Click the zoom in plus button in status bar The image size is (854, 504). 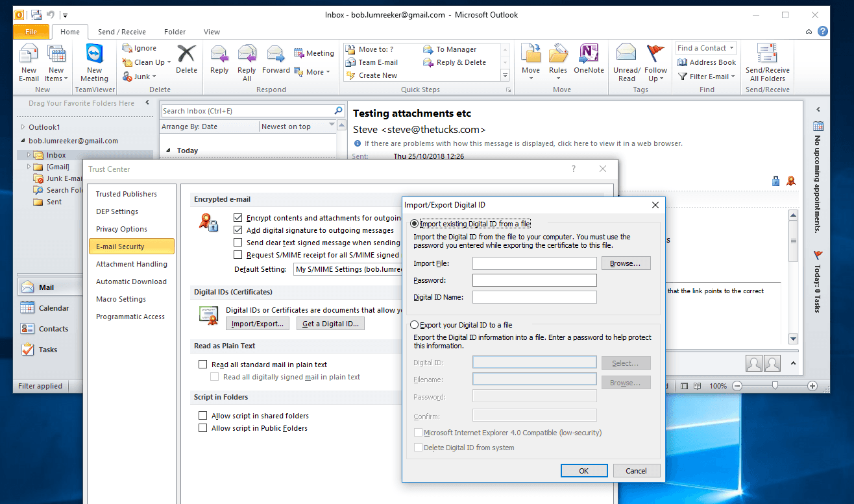click(812, 386)
